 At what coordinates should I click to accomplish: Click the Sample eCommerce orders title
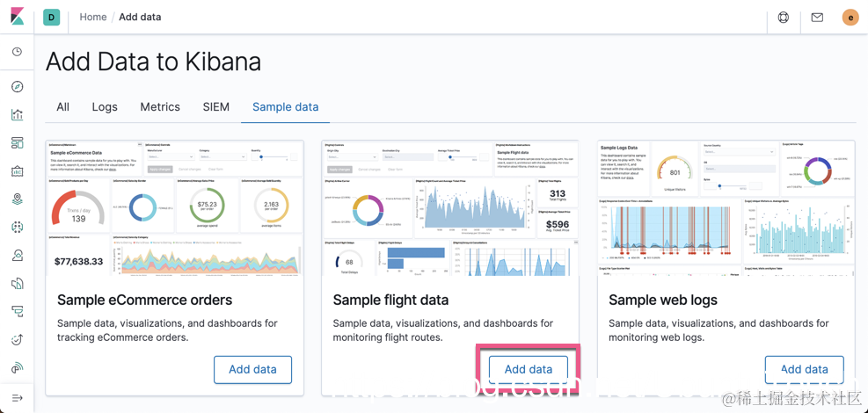pyautogui.click(x=144, y=301)
